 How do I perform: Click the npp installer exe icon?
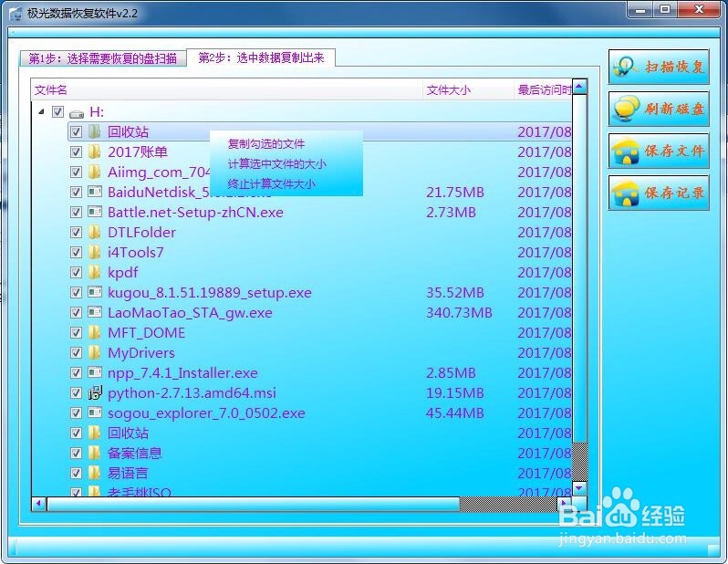(95, 372)
